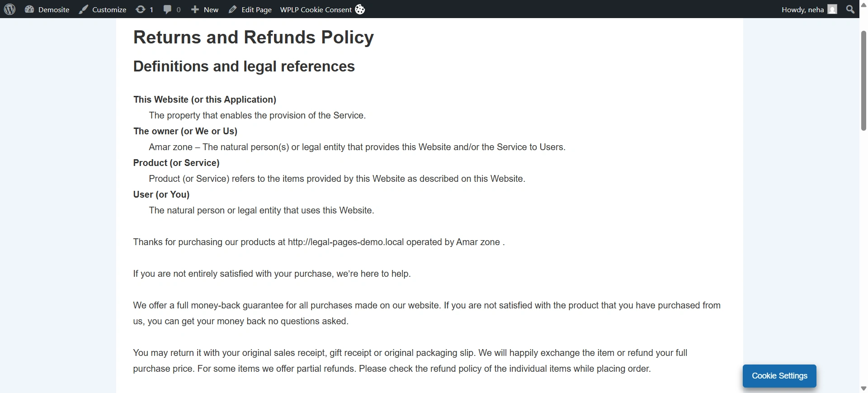Click the dashboard gauge icon beside Demosite
868x393 pixels.
(29, 9)
